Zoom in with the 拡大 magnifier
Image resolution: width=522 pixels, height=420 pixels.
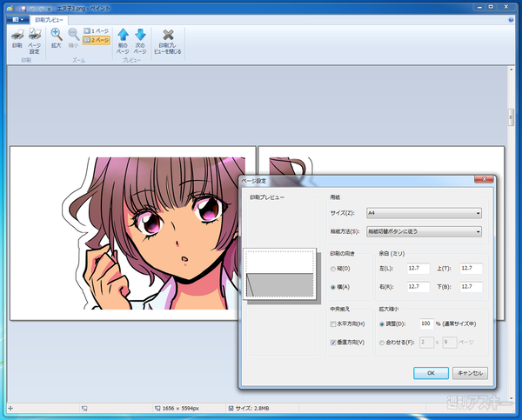tap(57, 38)
